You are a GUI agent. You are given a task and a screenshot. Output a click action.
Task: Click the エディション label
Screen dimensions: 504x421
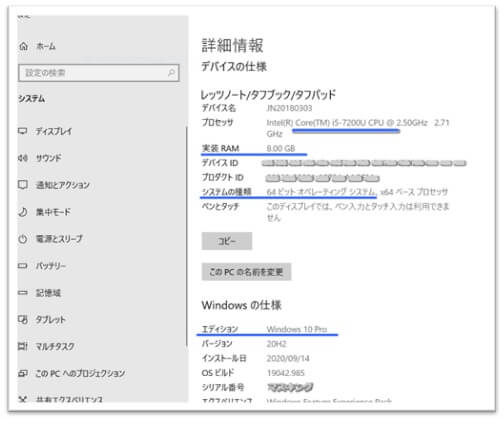(220, 329)
